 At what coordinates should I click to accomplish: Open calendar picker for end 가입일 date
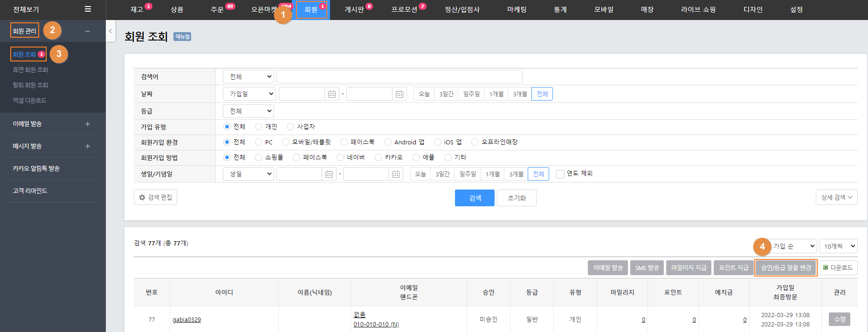coord(400,94)
